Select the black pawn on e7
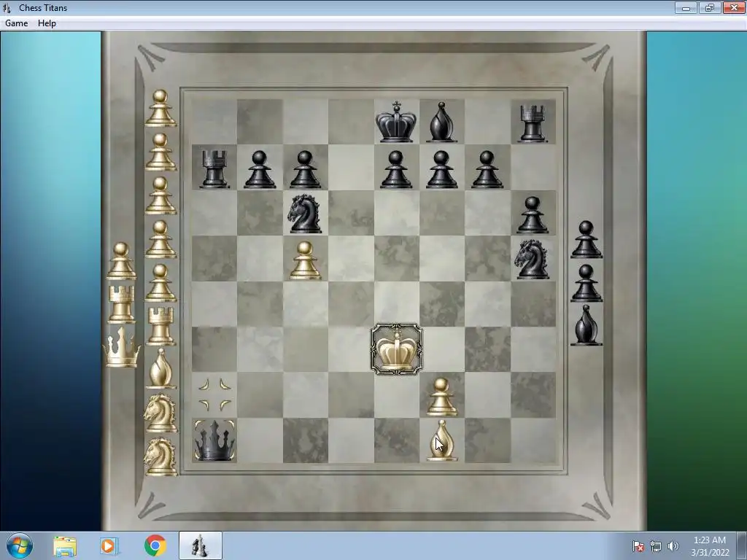Viewport: 747px width, 560px height. point(396,169)
